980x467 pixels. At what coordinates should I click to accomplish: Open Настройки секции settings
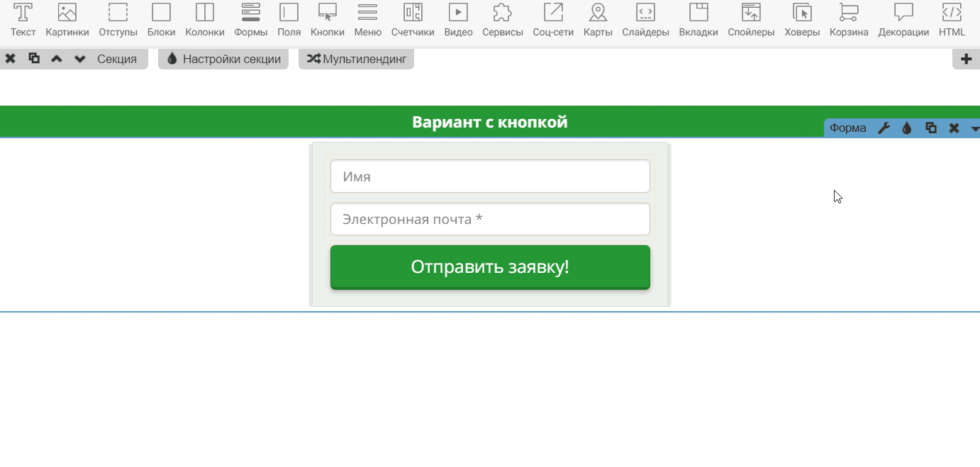pyautogui.click(x=223, y=59)
